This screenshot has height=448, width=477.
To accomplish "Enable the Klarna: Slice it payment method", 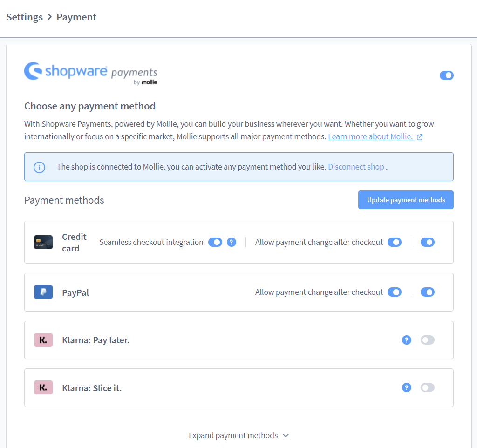I will point(427,387).
